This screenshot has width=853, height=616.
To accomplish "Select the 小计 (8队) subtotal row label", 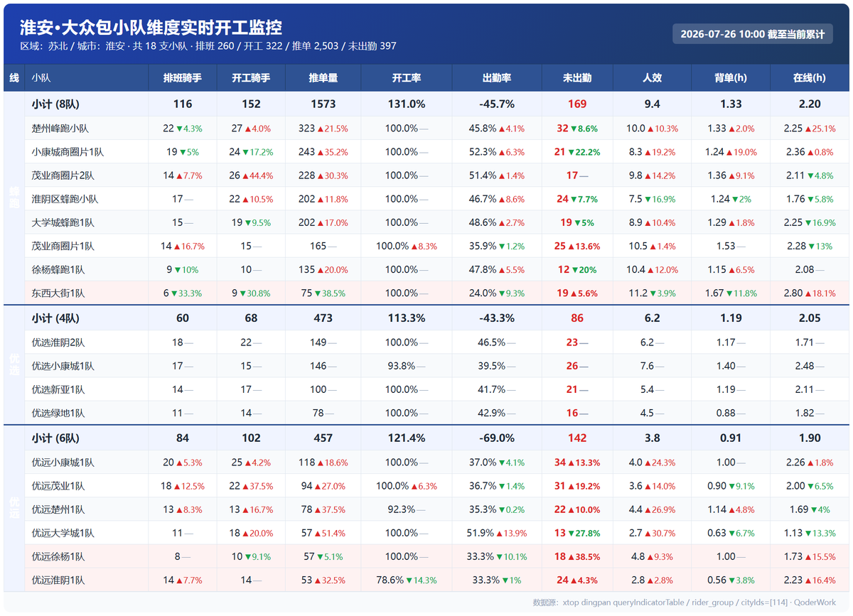I will [55, 104].
